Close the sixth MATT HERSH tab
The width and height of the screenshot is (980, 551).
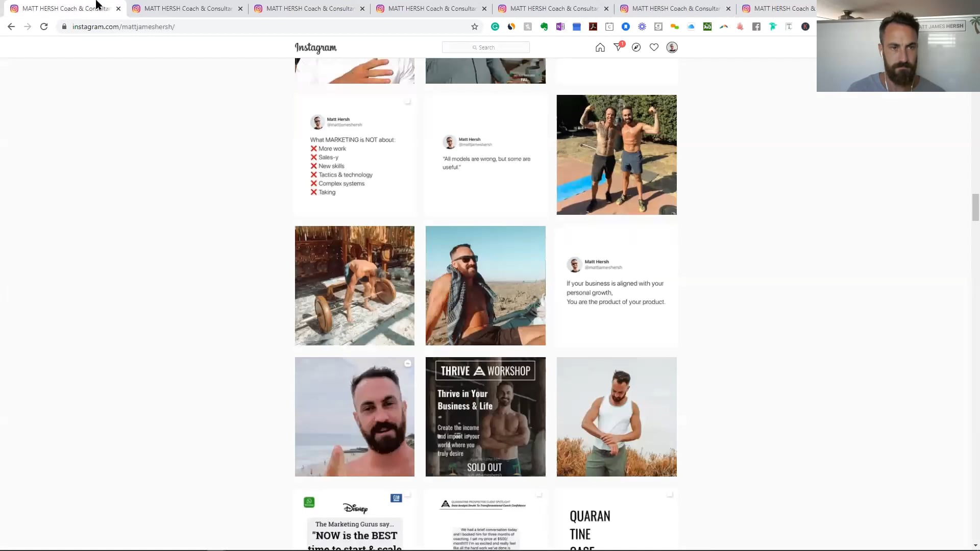pyautogui.click(x=728, y=9)
